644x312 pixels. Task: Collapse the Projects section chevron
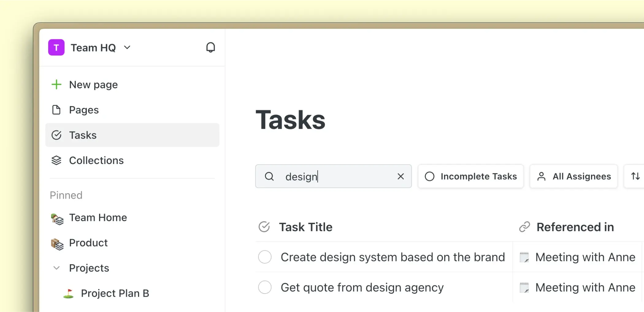pyautogui.click(x=56, y=268)
